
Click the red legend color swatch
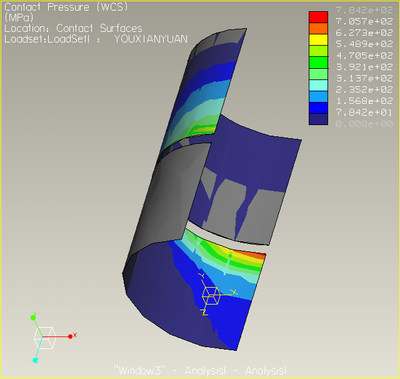[318, 17]
